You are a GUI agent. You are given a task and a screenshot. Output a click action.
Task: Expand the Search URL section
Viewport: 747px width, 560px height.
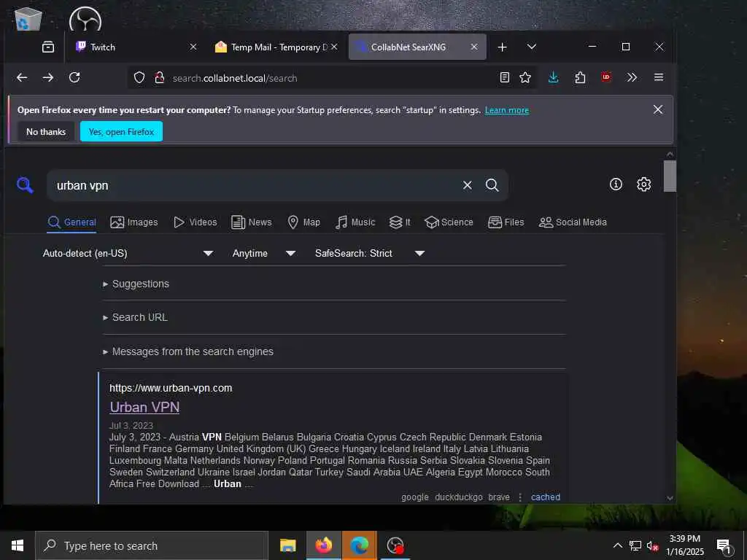click(x=135, y=317)
